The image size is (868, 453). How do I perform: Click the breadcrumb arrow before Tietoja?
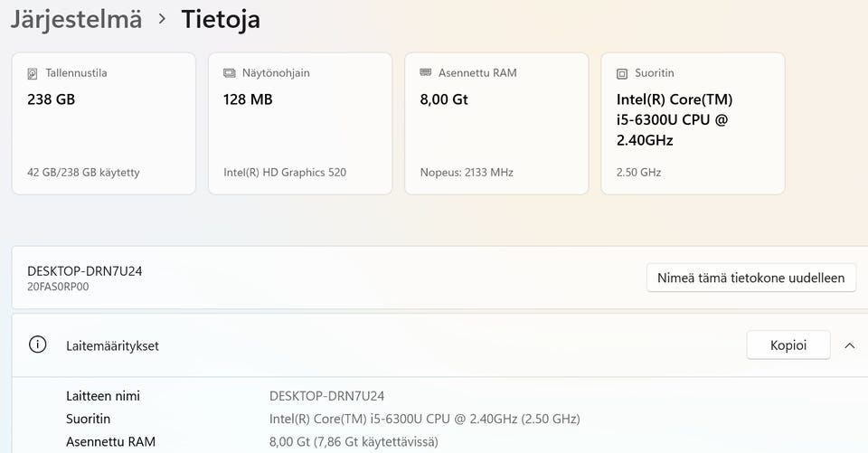(x=162, y=18)
